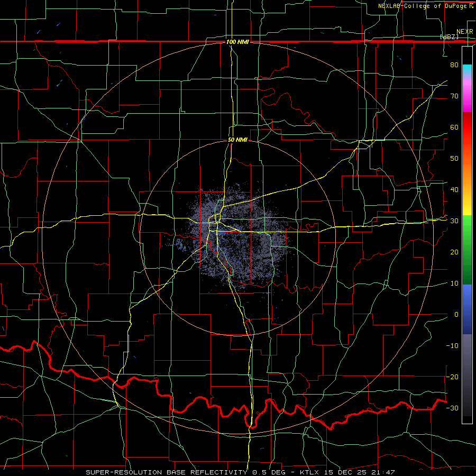Screen dimensions: 476x476
Task: Click the 70 dBZ tick label
Action: tap(454, 96)
